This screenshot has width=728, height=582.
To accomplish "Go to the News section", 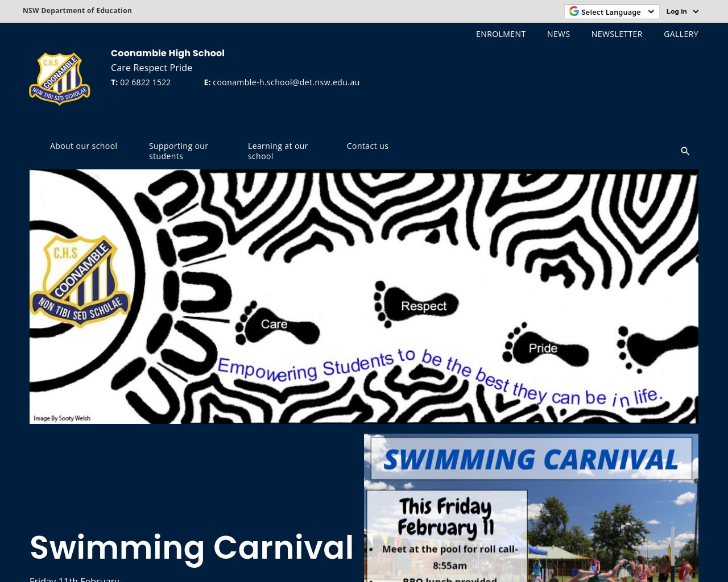I will pos(558,34).
